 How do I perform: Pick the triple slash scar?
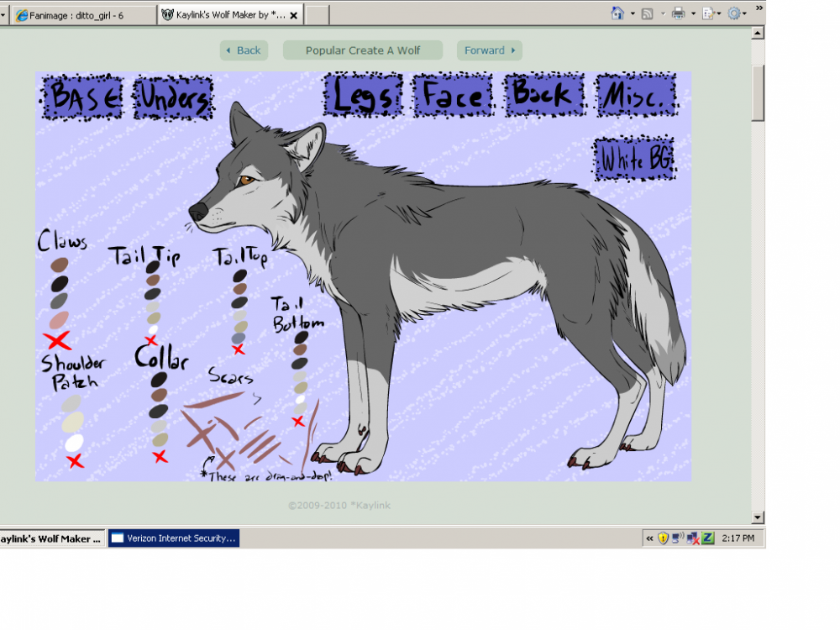[260, 446]
